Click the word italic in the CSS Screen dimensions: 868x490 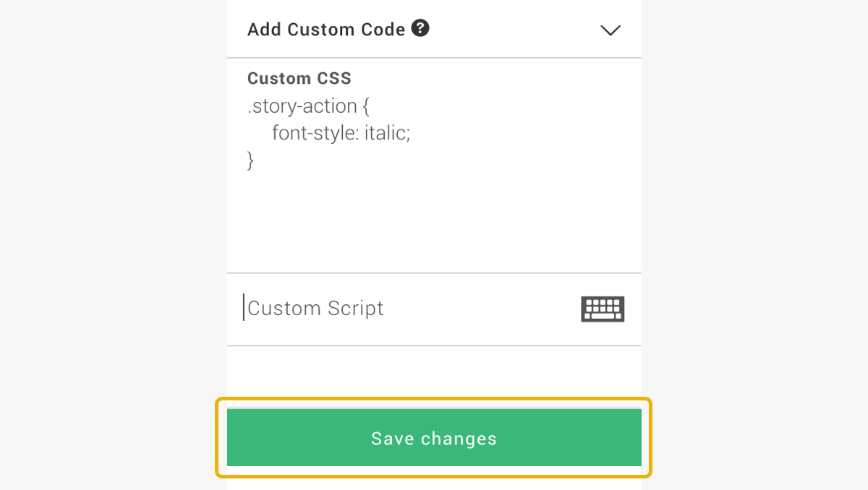point(385,133)
